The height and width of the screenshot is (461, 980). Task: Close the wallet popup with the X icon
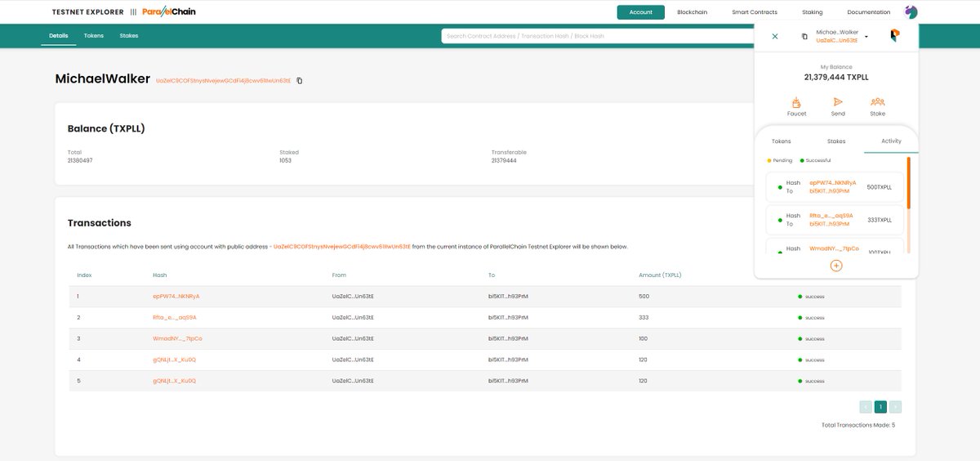775,36
